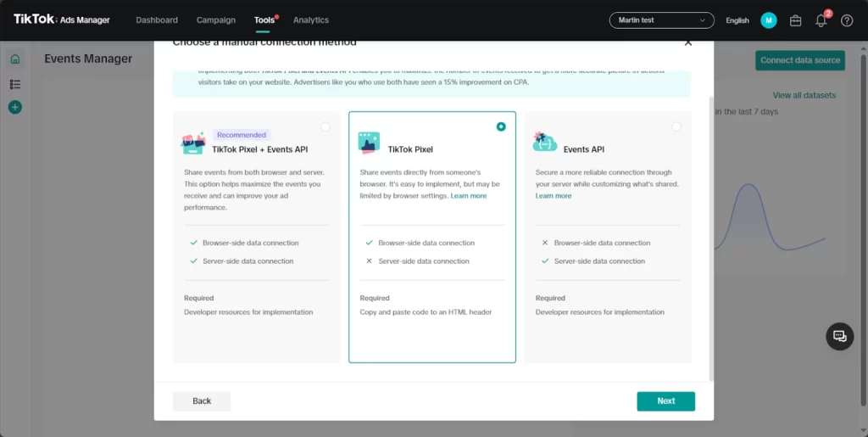The height and width of the screenshot is (437, 868).
Task: Click 'Copy and paste code to an HTML header'
Action: point(426,312)
